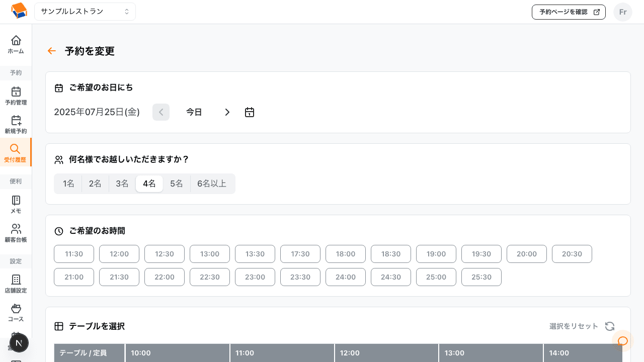
Task: Jump to 今日 date
Action: (194, 112)
